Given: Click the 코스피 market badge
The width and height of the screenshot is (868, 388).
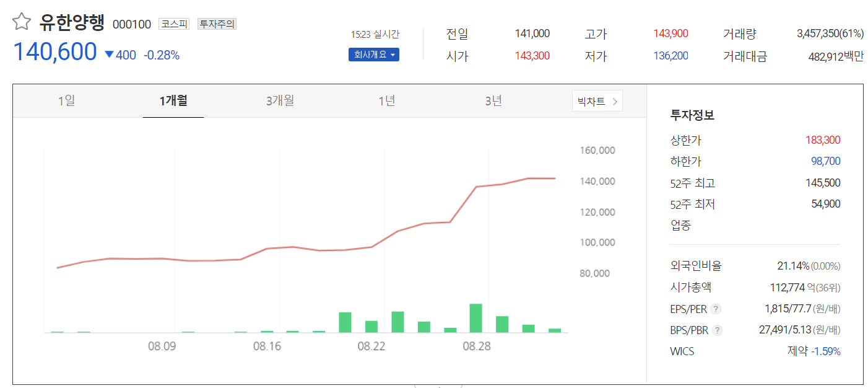Looking at the screenshot, I should point(174,24).
